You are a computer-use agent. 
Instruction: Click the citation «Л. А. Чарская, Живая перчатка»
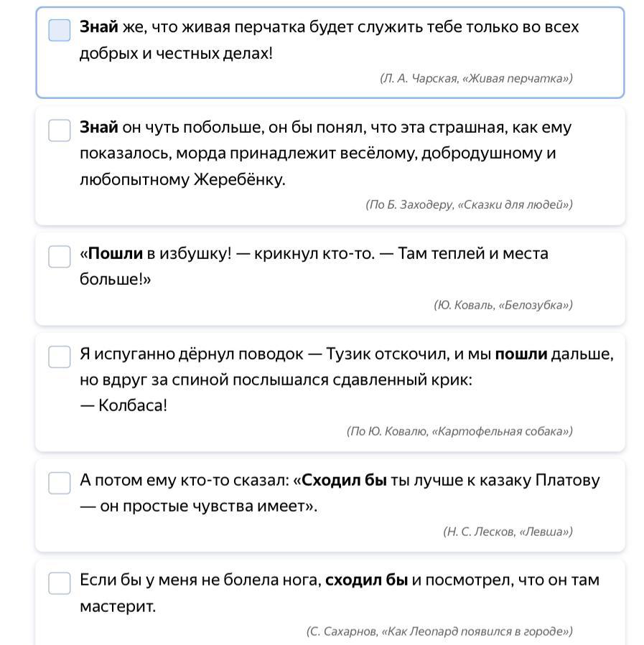(476, 78)
